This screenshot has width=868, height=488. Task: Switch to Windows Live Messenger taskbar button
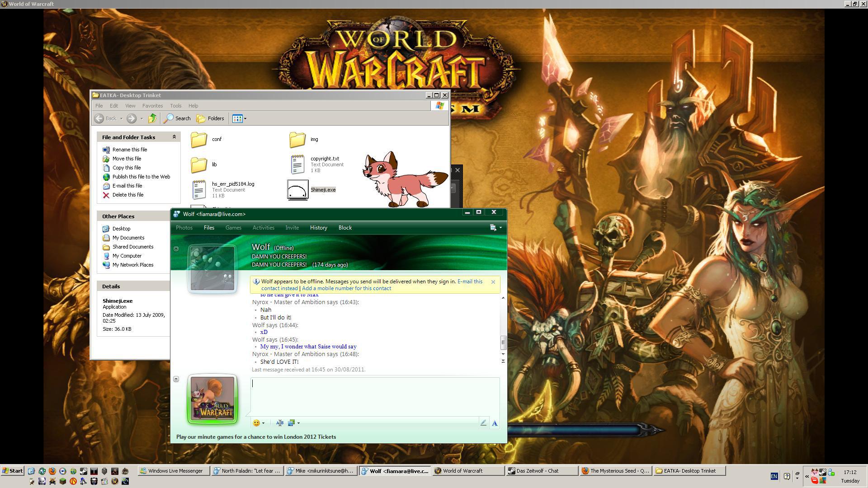pyautogui.click(x=174, y=471)
